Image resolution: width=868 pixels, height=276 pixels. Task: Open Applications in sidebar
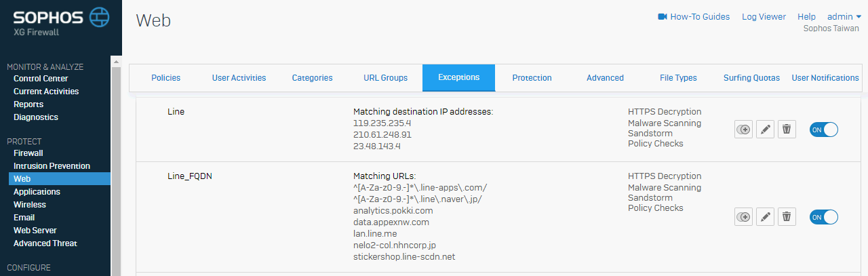coord(37,192)
